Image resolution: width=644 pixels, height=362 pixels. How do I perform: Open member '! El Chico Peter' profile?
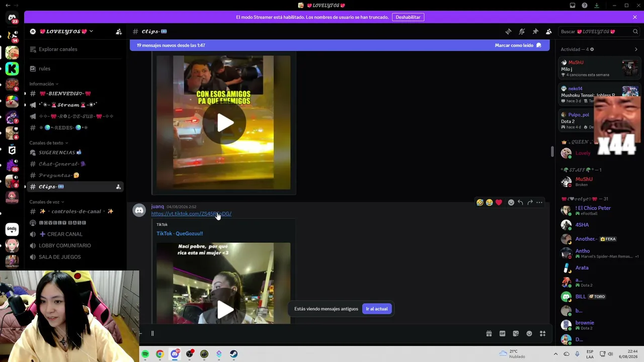(x=600, y=210)
